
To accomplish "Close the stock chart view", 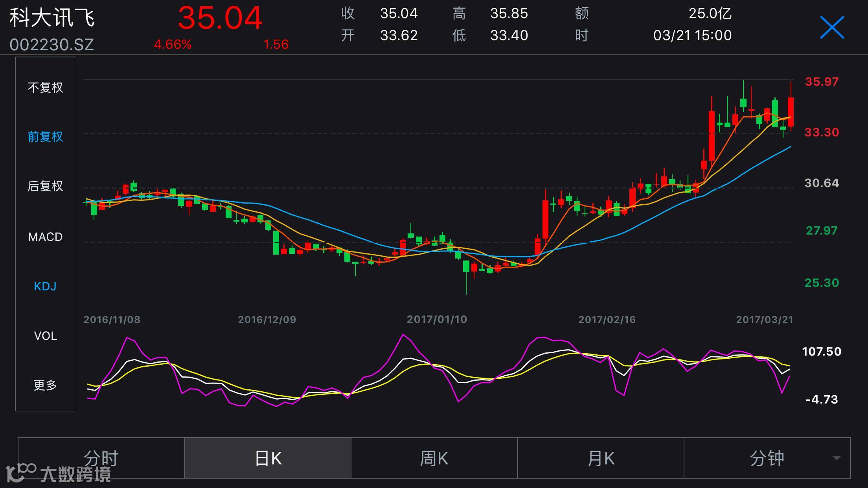I will pos(832,28).
